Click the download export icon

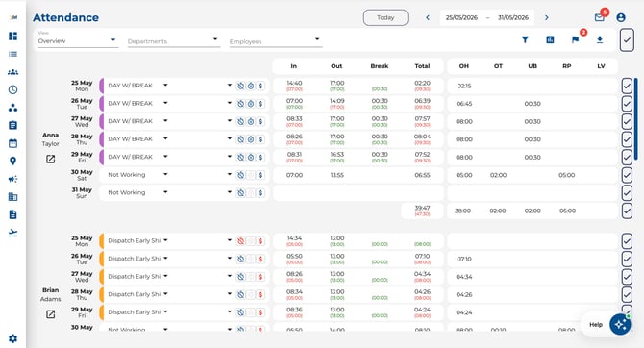click(600, 39)
